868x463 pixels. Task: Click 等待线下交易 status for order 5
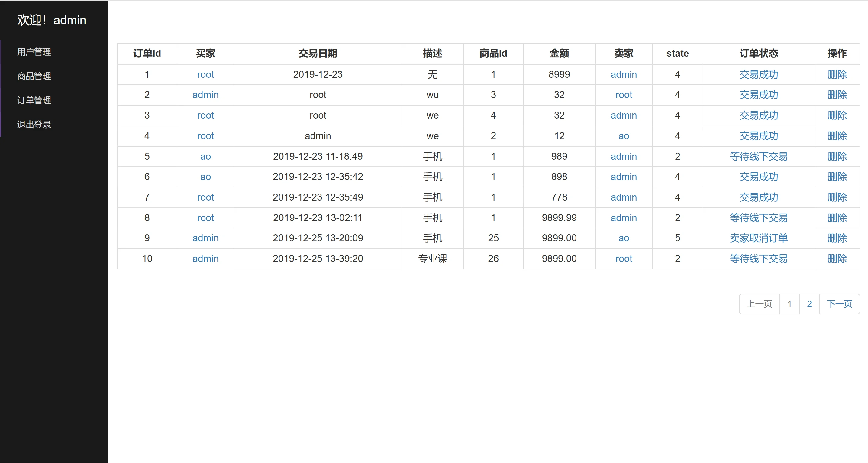[x=759, y=156]
